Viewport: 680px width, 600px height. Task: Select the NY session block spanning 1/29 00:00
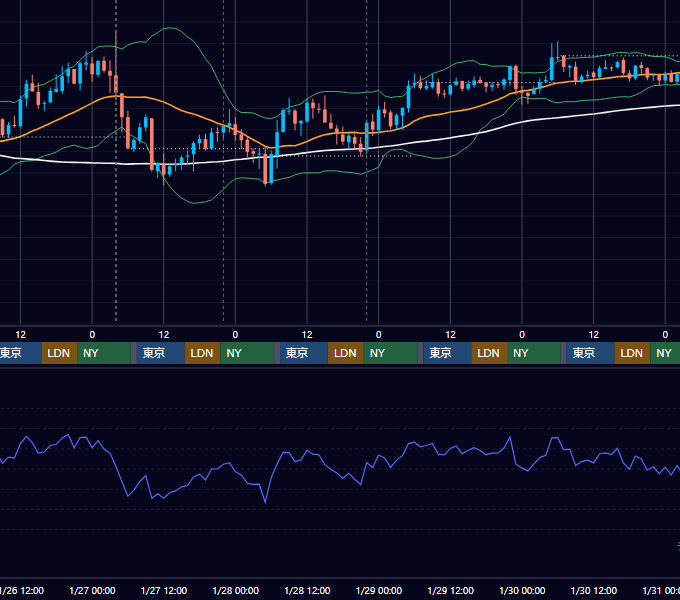tap(390, 353)
